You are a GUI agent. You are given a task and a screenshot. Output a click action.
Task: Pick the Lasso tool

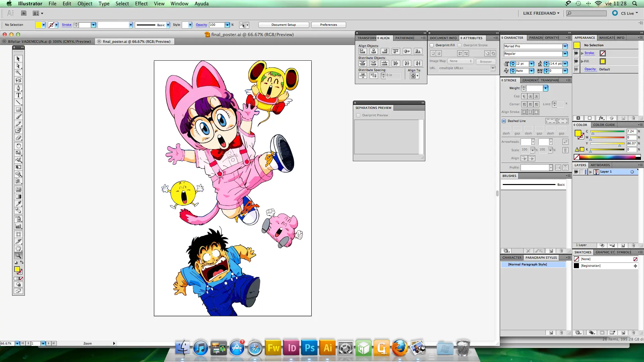(18, 80)
